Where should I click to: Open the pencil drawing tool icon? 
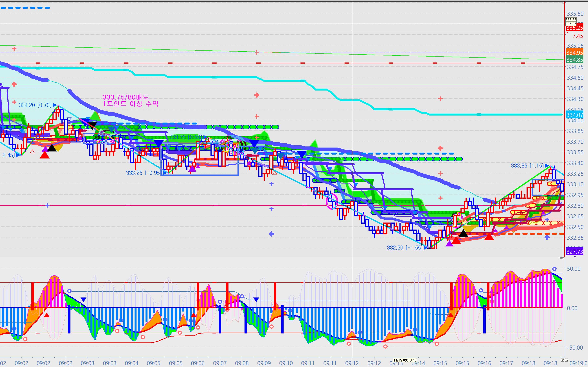[563, 360]
